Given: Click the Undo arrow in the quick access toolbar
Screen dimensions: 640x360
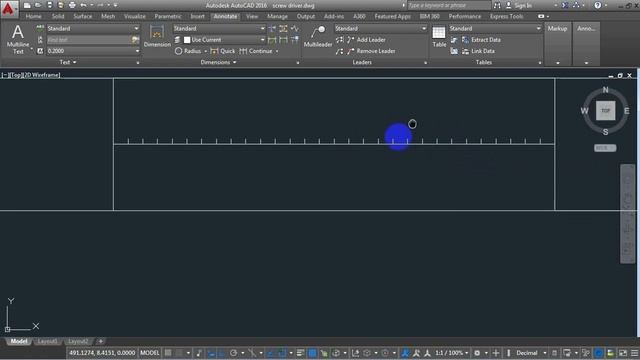Looking at the screenshot, I should pos(83,5).
